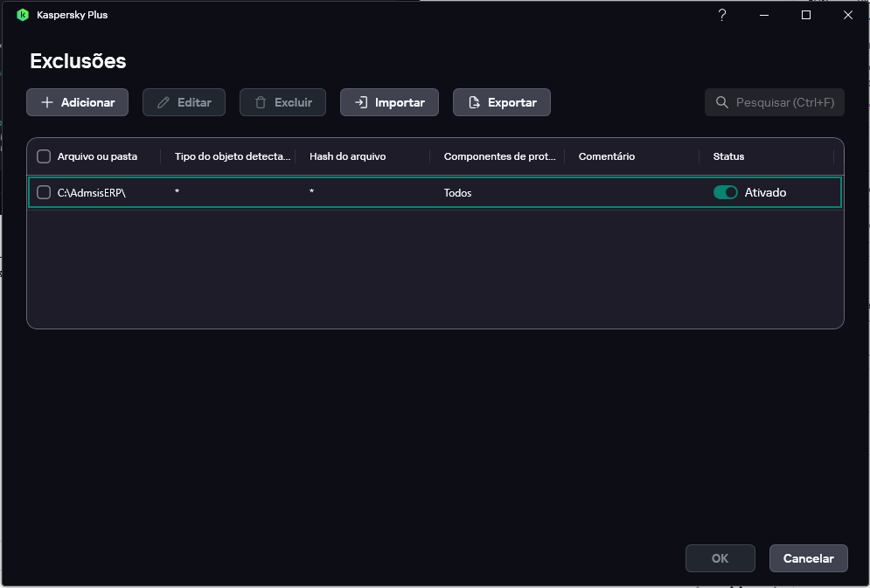The width and height of the screenshot is (870, 588).
Task: Click the Kaspersky logo icon in title bar
Action: point(23,15)
